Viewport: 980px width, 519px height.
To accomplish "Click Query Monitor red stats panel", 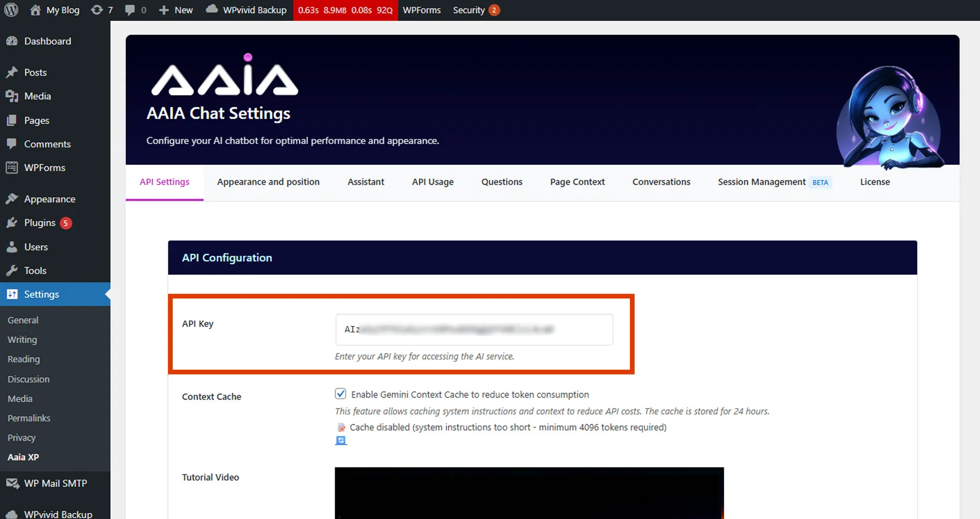I will [x=345, y=10].
